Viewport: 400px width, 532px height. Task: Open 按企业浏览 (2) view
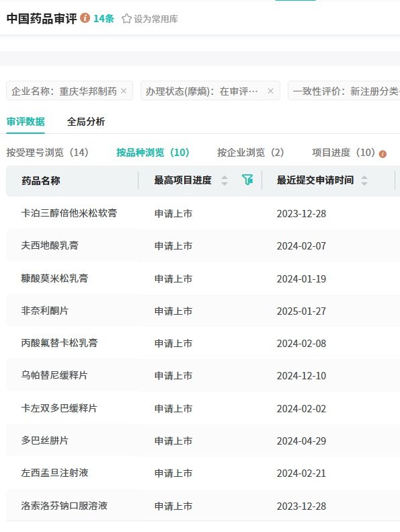click(250, 153)
